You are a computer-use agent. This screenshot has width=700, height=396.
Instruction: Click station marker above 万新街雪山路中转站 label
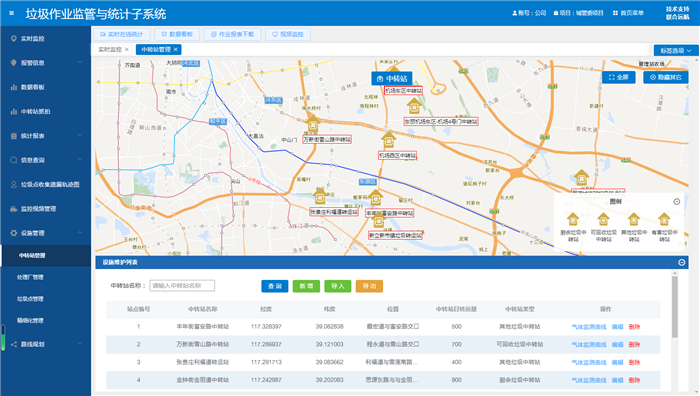pos(313,125)
